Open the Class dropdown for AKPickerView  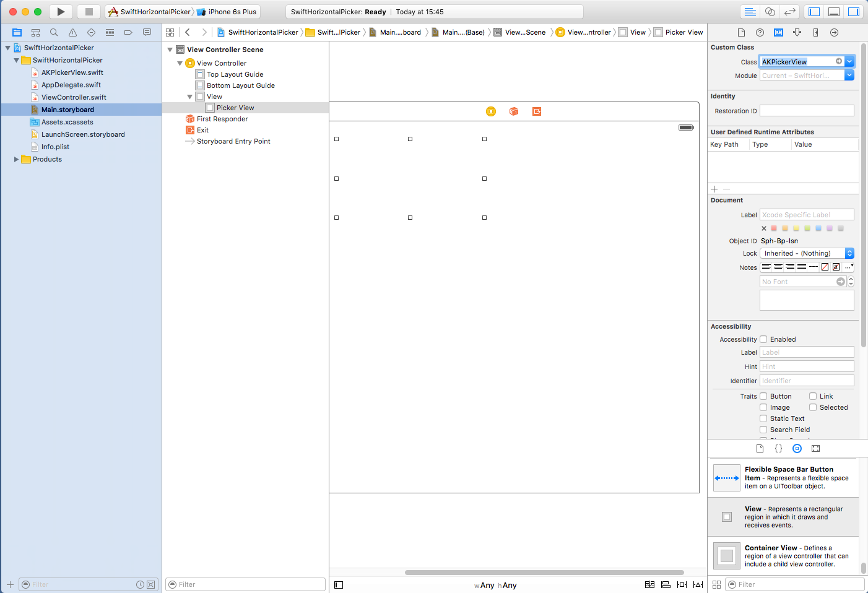[849, 61]
